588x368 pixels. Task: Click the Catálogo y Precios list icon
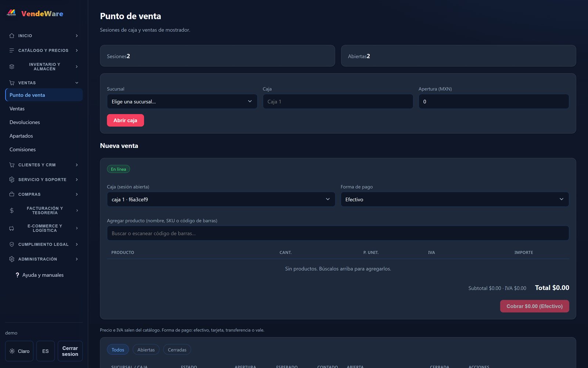tap(12, 50)
